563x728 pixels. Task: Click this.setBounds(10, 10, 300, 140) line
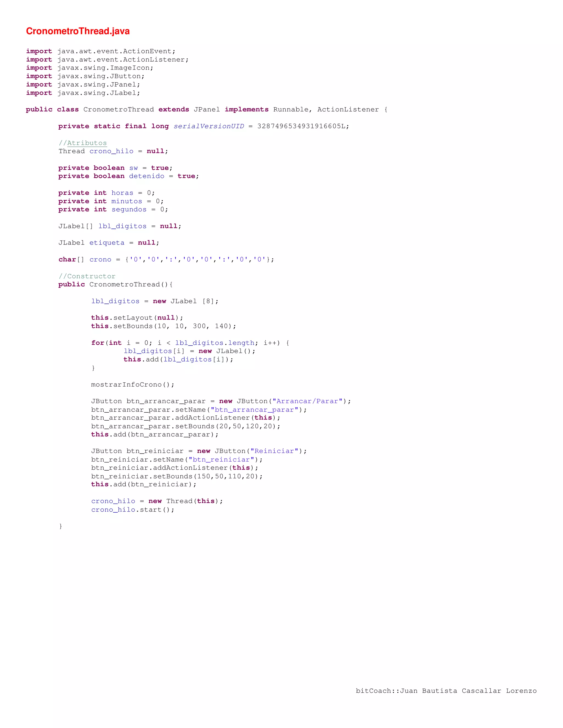click(164, 326)
